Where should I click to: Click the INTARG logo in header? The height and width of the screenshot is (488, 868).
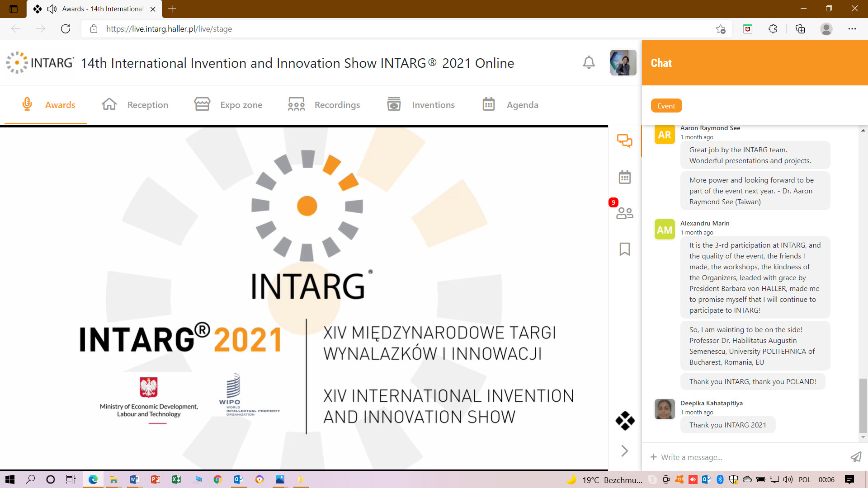pyautogui.click(x=40, y=62)
